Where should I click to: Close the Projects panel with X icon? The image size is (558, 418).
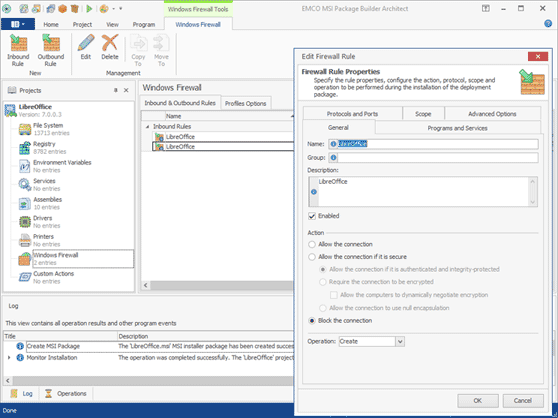click(126, 90)
